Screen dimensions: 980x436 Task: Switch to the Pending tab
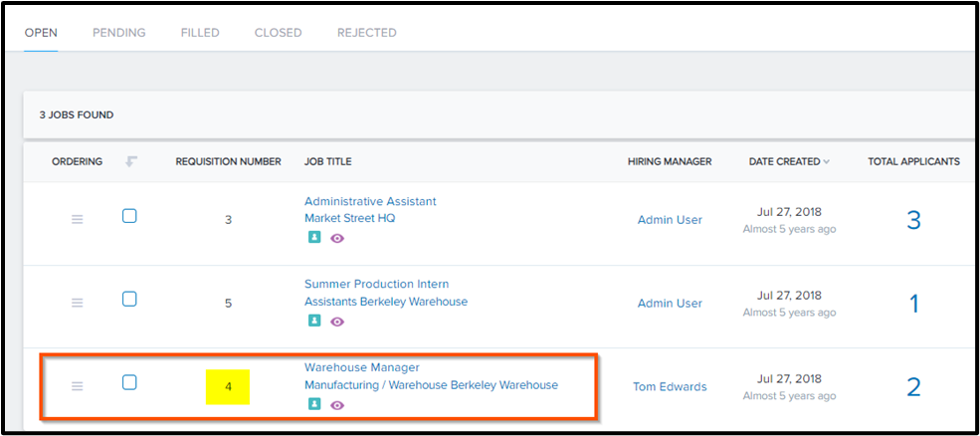click(x=118, y=33)
